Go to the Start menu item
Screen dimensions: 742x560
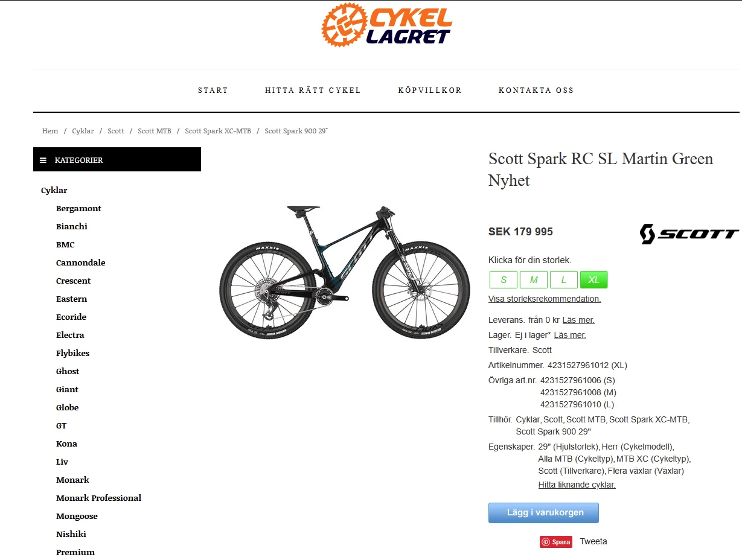coord(213,91)
